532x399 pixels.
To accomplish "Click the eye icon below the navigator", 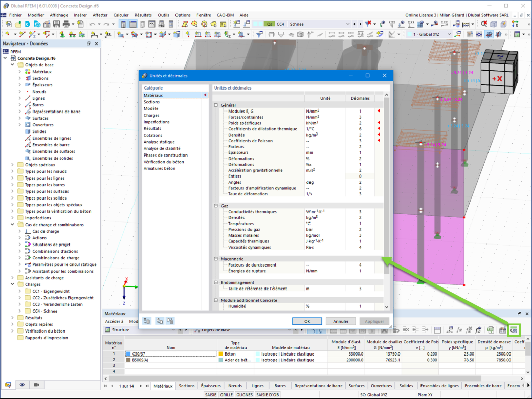I will pos(22,385).
